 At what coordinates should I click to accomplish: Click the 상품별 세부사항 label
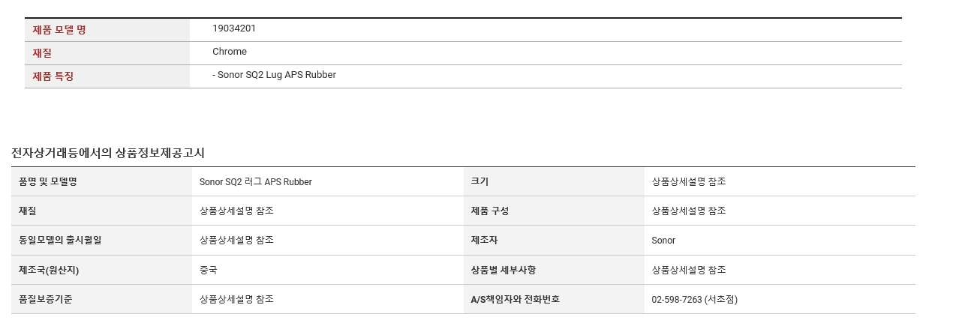click(504, 270)
